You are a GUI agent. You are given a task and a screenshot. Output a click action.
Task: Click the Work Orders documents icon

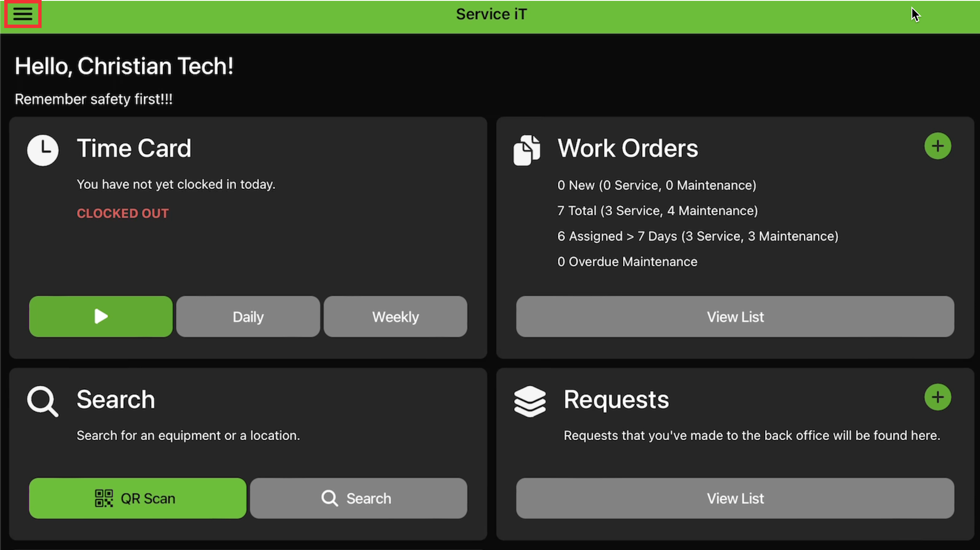pos(527,150)
